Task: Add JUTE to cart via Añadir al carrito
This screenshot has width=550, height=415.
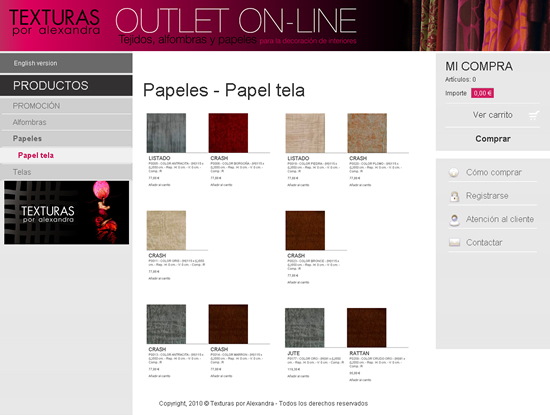Action: click(x=298, y=376)
